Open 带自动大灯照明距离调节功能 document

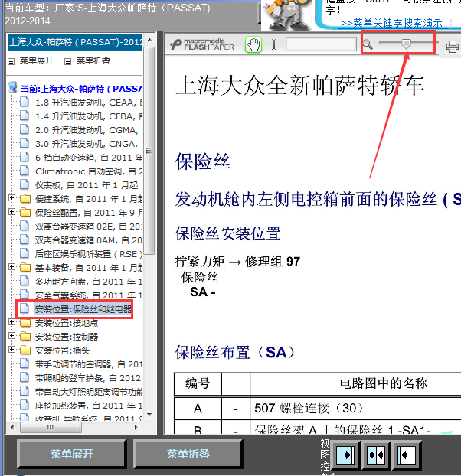tap(89, 392)
